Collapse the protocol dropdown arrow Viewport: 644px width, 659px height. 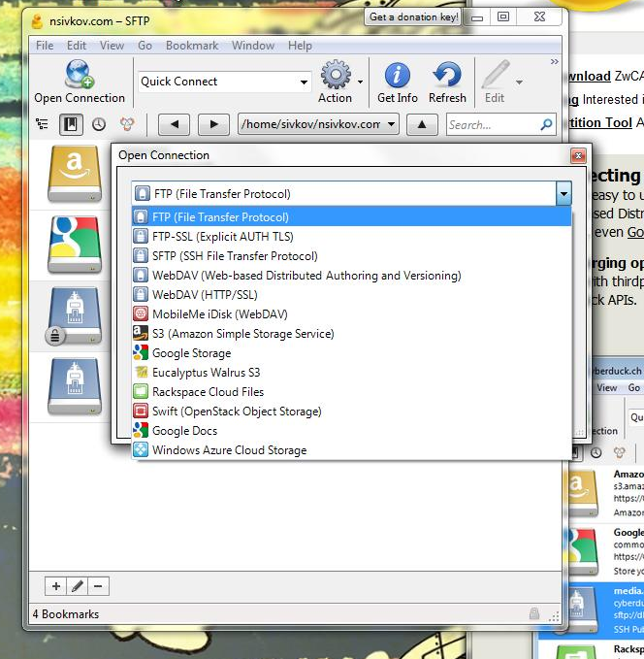[x=563, y=193]
